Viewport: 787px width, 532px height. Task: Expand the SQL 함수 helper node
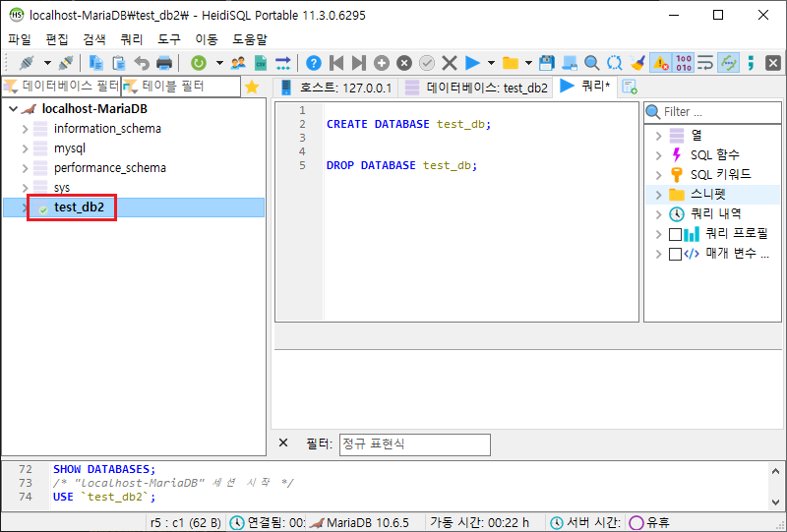659,155
